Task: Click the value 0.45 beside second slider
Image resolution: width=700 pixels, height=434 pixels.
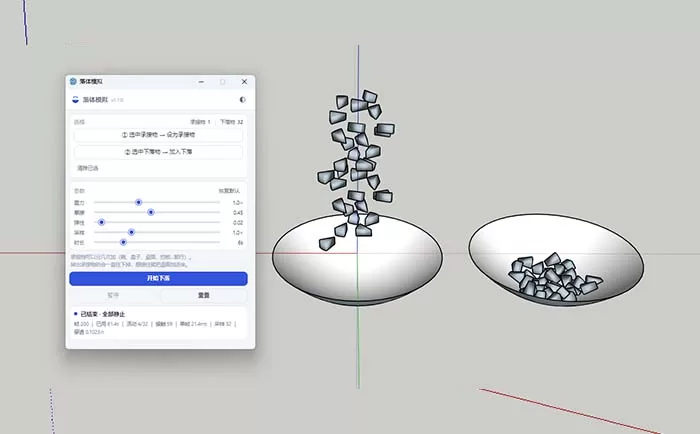Action: [238, 213]
